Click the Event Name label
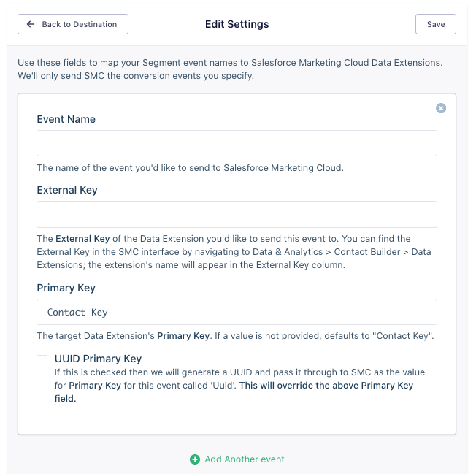The height and width of the screenshot is (474, 476). 66,119
